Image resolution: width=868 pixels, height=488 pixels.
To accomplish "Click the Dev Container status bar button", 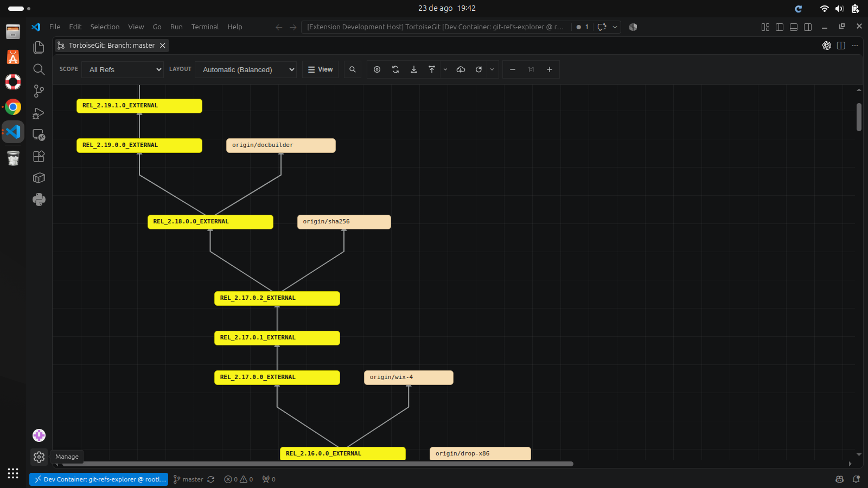I will (x=99, y=479).
